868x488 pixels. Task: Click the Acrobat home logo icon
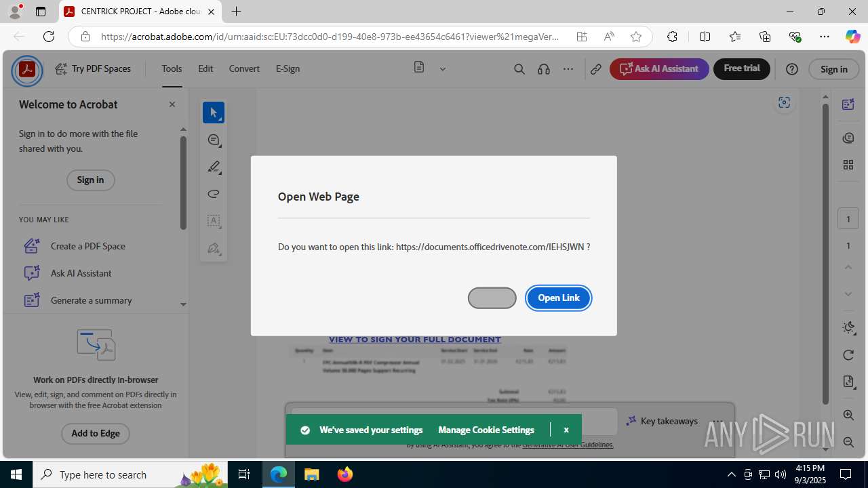point(27,69)
